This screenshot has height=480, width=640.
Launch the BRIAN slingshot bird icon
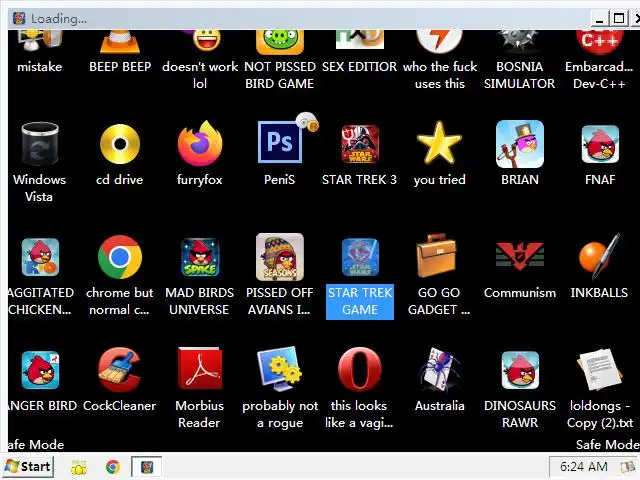(x=520, y=144)
